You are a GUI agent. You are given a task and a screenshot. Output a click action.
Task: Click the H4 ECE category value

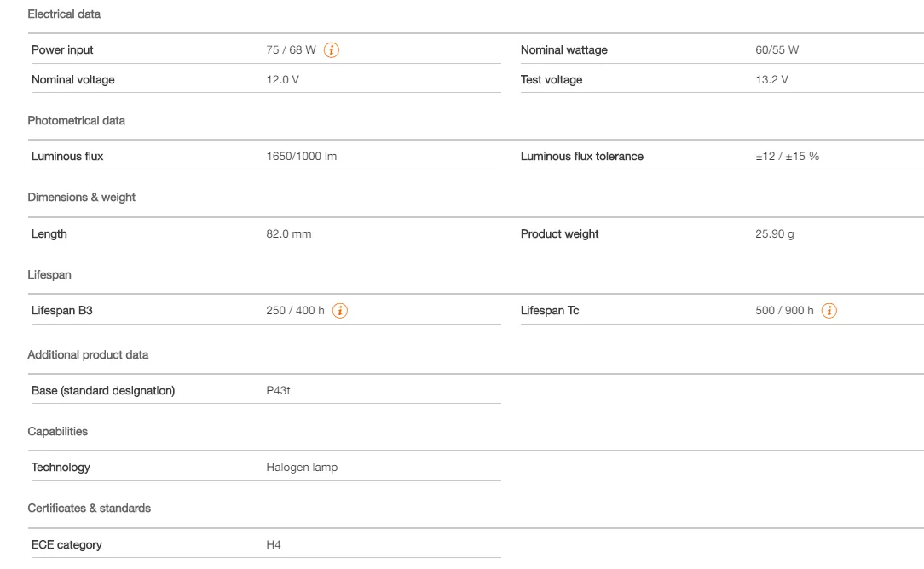pos(274,545)
